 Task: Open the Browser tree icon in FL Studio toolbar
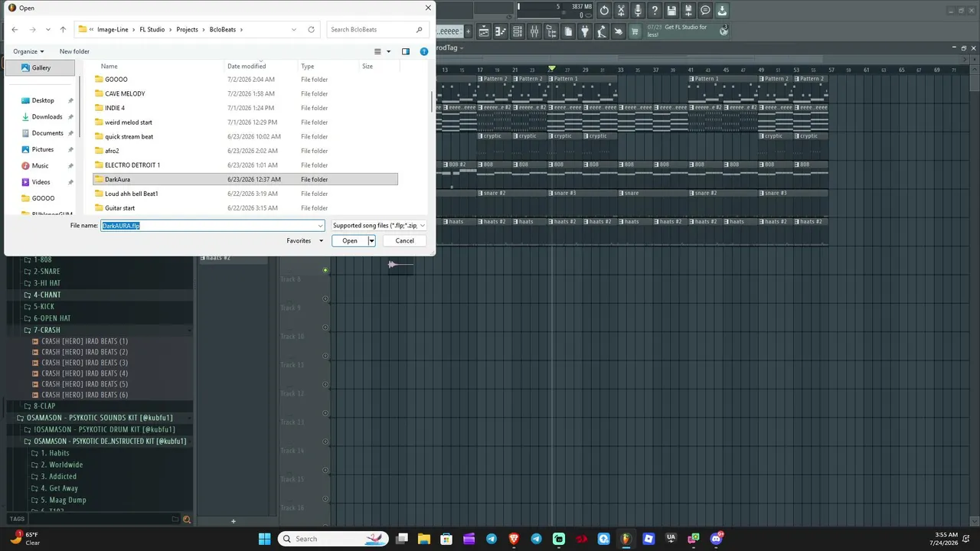[x=551, y=31]
